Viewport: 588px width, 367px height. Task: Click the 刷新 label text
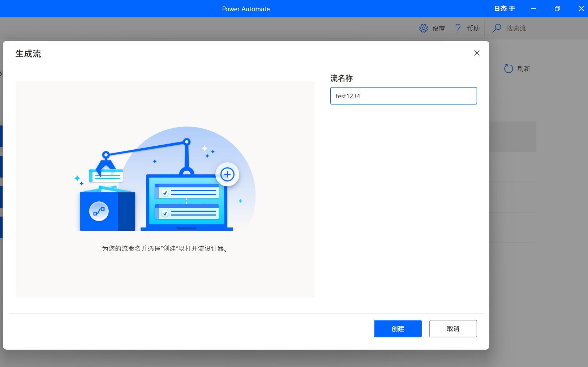524,69
